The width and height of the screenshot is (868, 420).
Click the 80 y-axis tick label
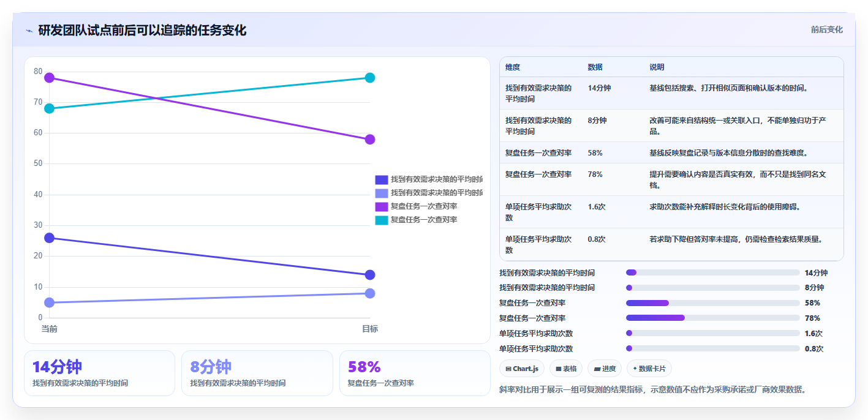38,72
